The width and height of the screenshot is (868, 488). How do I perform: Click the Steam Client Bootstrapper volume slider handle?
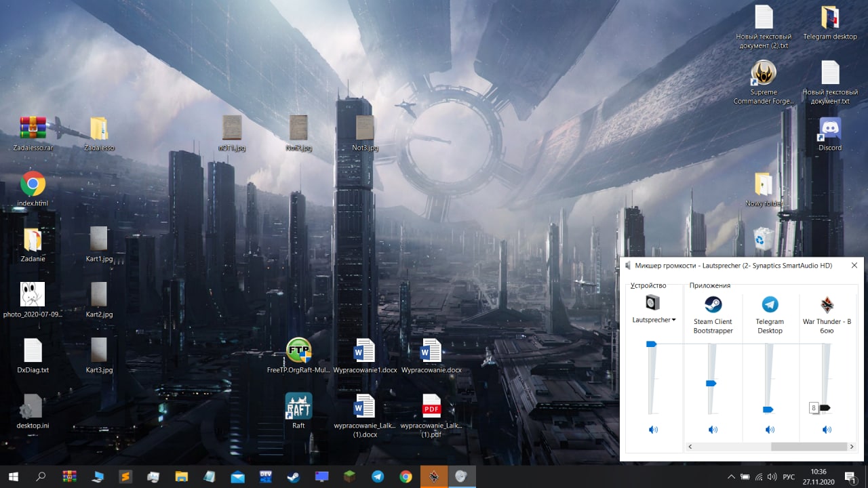pyautogui.click(x=711, y=384)
